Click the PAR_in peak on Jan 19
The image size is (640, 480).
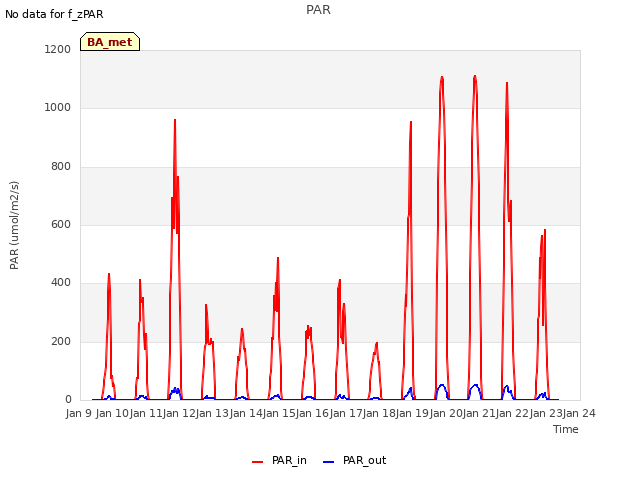(x=442, y=77)
